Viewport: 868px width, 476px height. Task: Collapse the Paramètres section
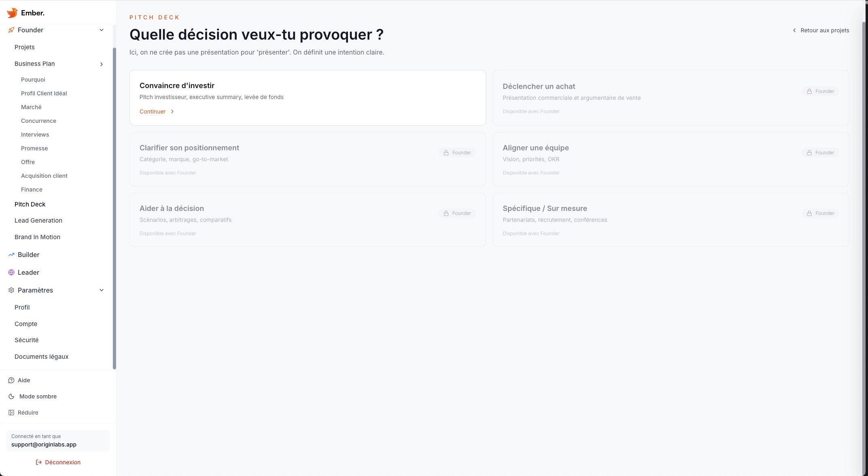102,290
